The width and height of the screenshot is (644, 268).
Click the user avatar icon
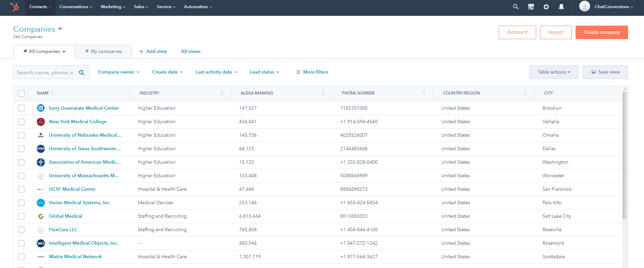584,6
